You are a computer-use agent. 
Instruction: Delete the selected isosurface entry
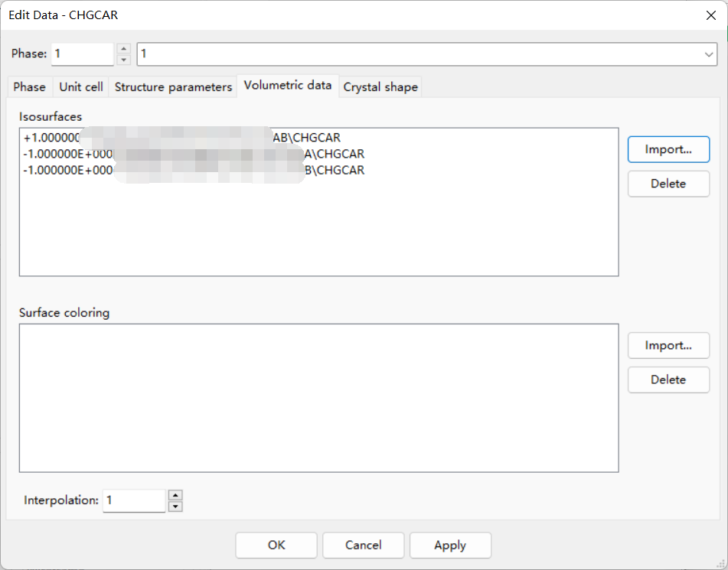(668, 184)
